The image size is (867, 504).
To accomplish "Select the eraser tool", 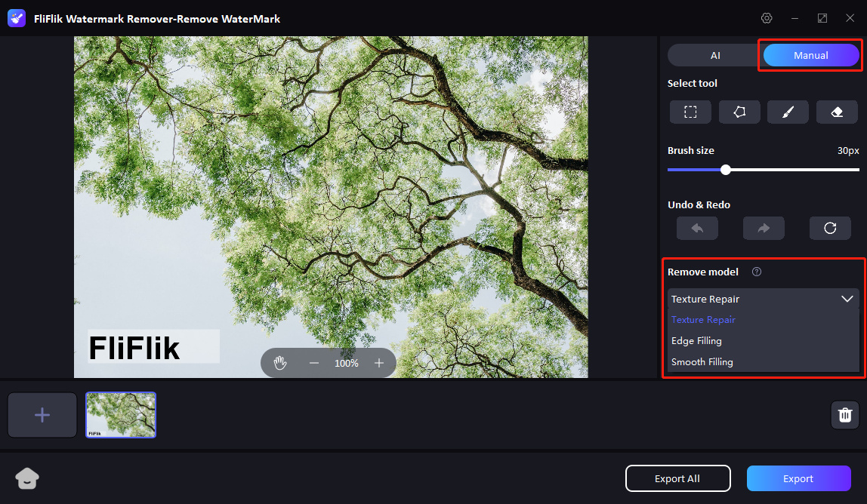I will (x=837, y=111).
